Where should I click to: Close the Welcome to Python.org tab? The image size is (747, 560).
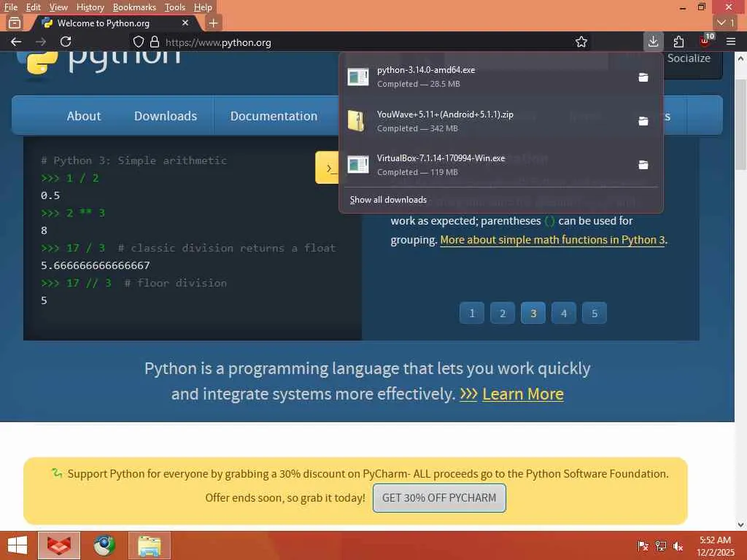185,23
